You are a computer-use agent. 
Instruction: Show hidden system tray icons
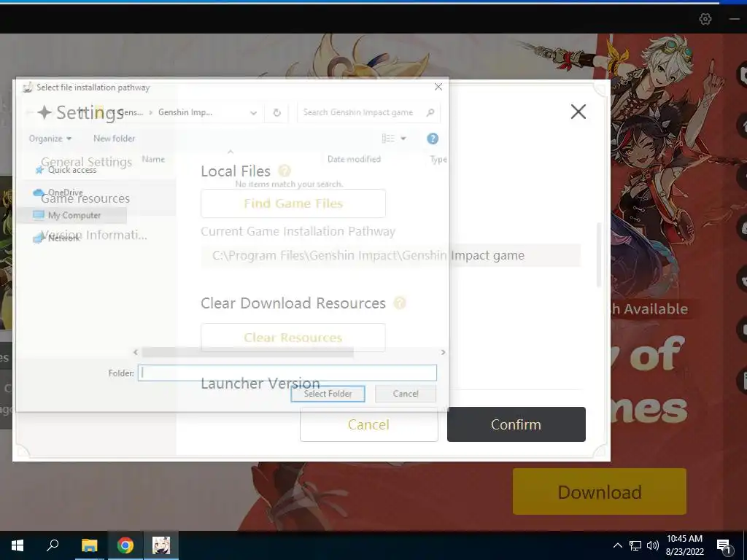[617, 545]
